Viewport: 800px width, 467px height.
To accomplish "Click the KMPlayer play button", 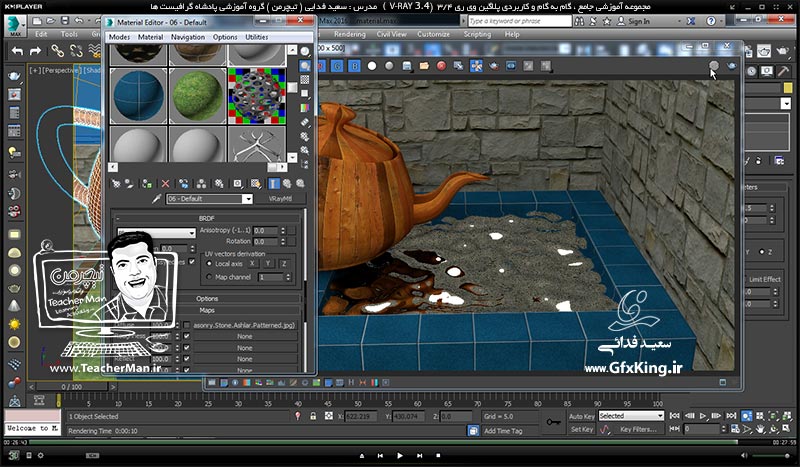I will 399,455.
